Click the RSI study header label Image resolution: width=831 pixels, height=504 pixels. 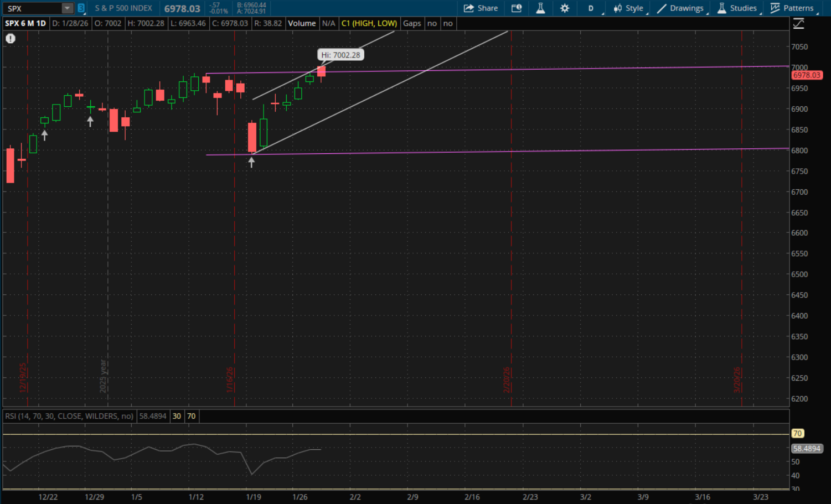pyautogui.click(x=69, y=416)
